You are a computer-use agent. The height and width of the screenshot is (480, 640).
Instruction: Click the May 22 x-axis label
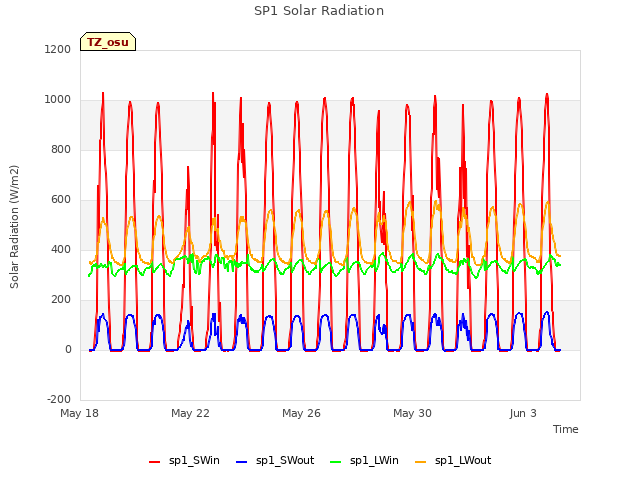click(190, 413)
